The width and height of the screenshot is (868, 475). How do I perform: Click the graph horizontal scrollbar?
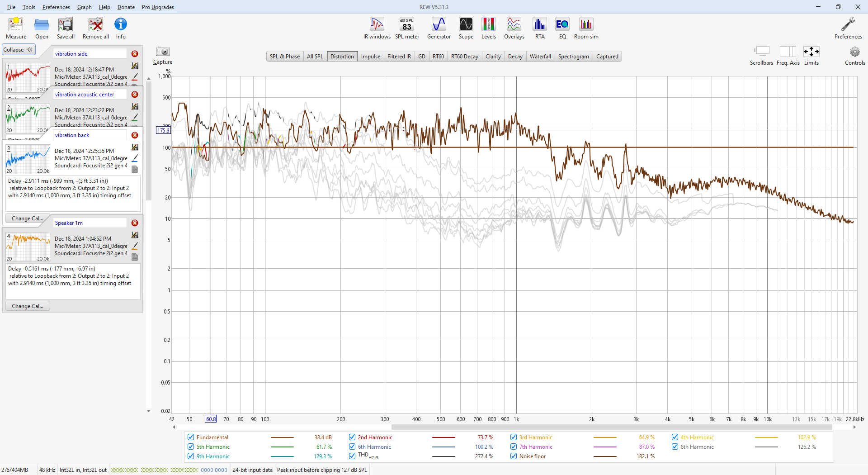pyautogui.click(x=611, y=427)
